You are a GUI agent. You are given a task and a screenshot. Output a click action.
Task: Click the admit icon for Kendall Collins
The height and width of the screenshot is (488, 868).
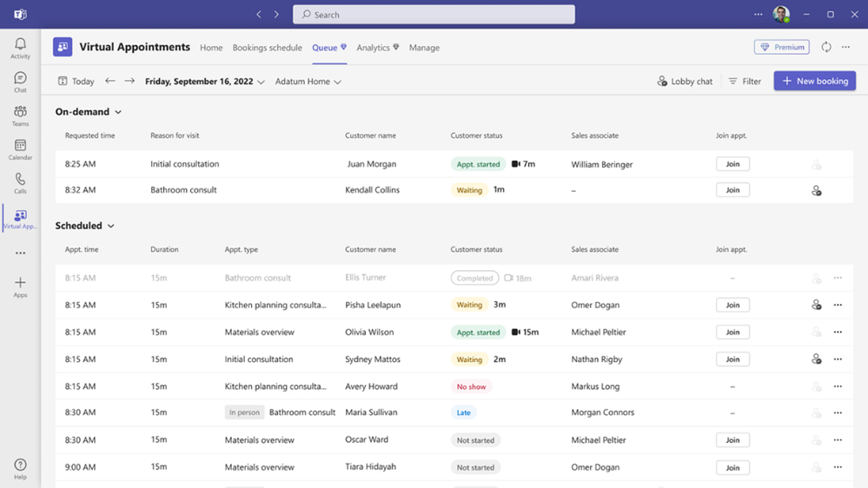pyautogui.click(x=816, y=190)
